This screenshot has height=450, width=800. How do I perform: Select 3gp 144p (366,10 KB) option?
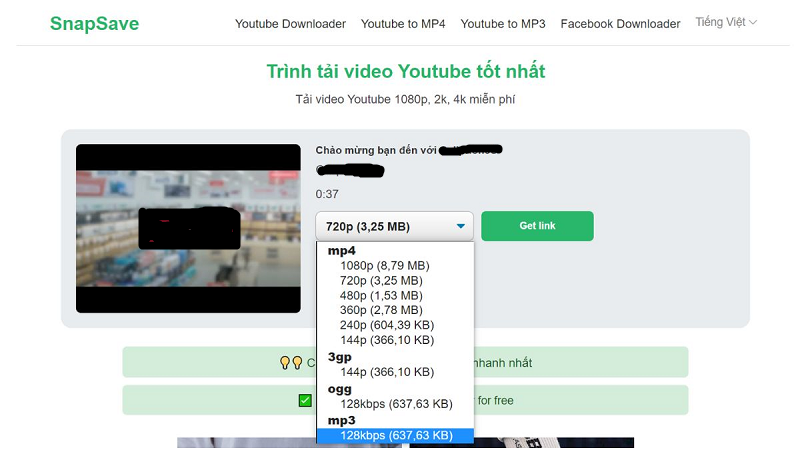[x=387, y=372]
